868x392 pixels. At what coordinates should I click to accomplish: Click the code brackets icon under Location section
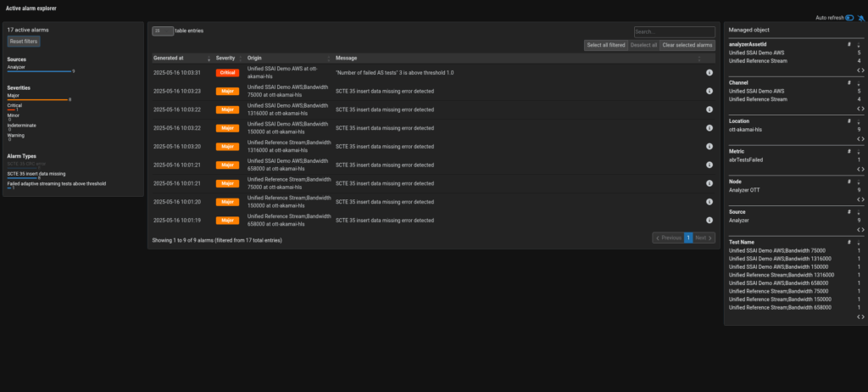860,139
